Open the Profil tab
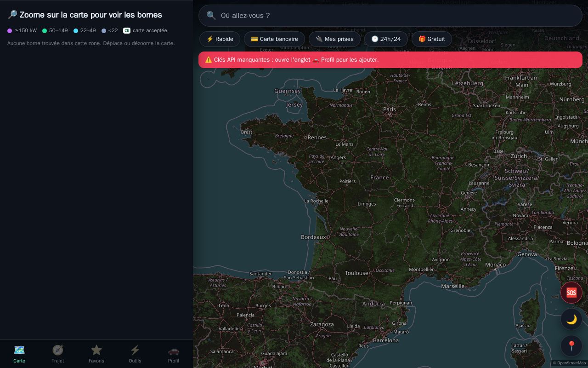Screen dimensions: 588x368 click(x=174, y=354)
